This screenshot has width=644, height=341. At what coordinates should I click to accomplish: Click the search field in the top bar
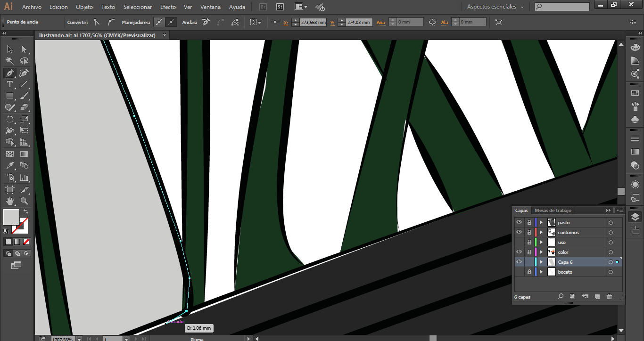(562, 7)
